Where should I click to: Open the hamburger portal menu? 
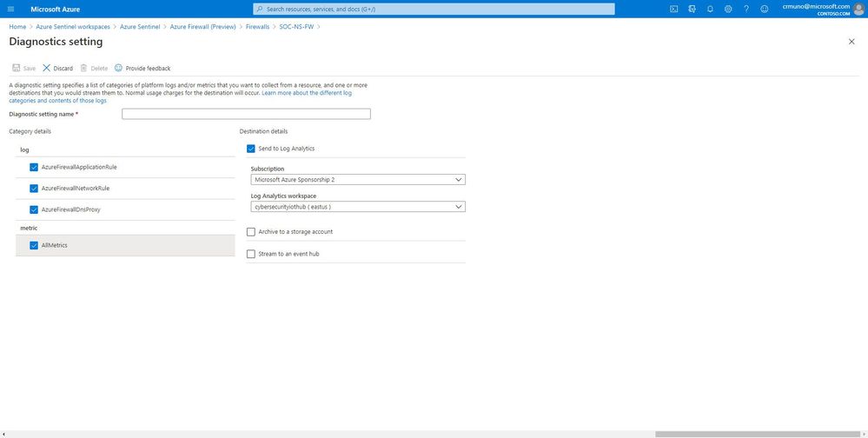pos(11,9)
